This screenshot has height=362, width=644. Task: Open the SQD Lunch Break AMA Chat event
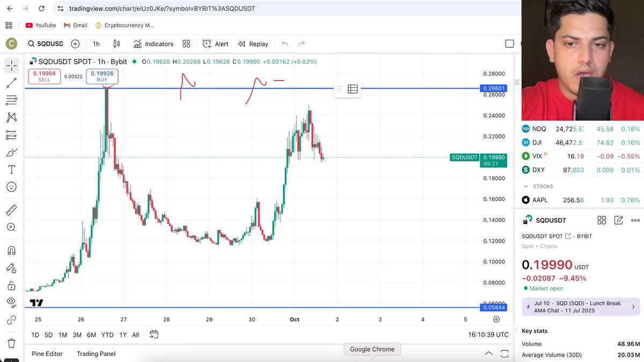point(581,307)
